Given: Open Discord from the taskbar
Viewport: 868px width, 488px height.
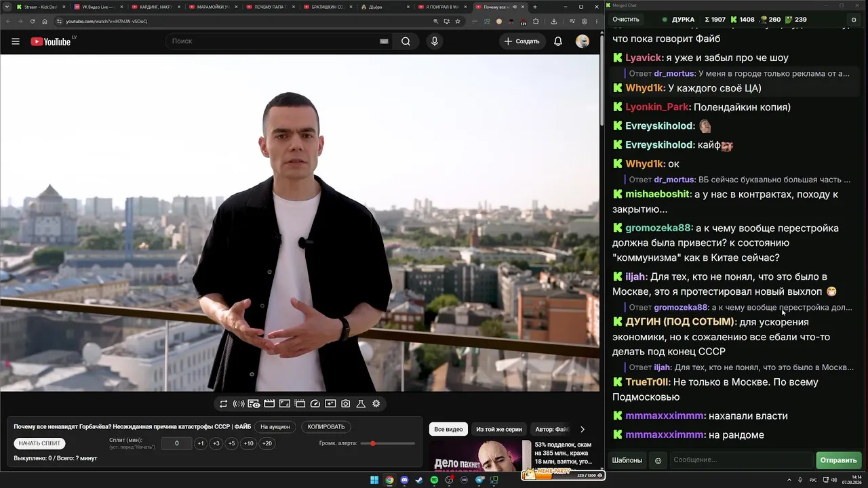Looking at the screenshot, I should (x=405, y=481).
